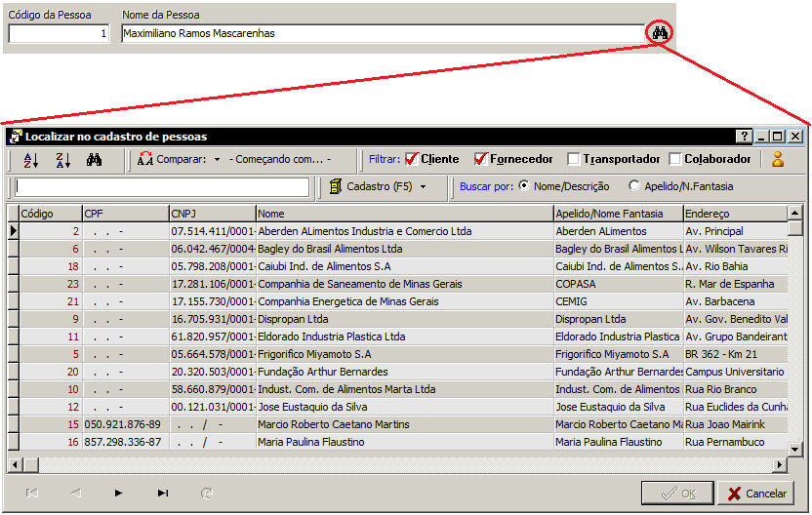
Task: Click the search text input field
Action: pyautogui.click(x=162, y=187)
